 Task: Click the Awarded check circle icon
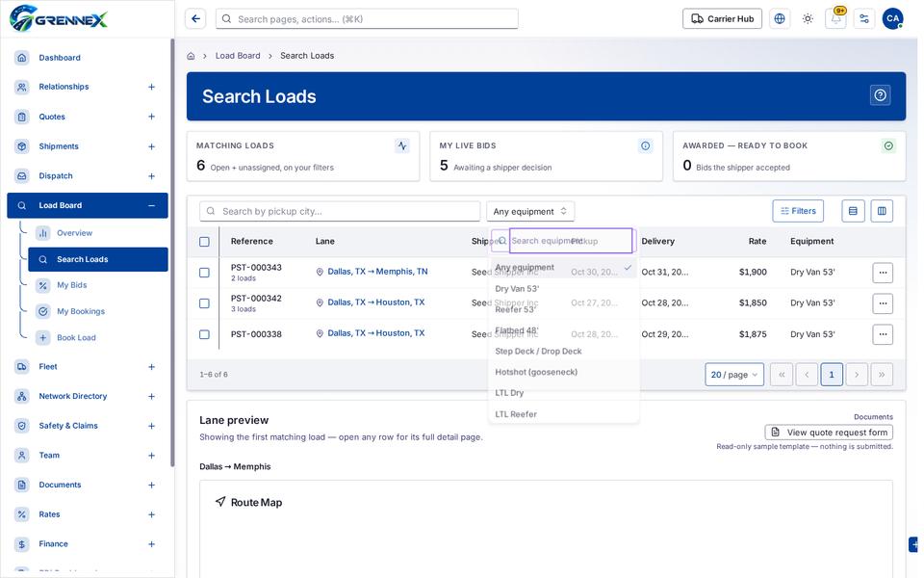click(888, 145)
